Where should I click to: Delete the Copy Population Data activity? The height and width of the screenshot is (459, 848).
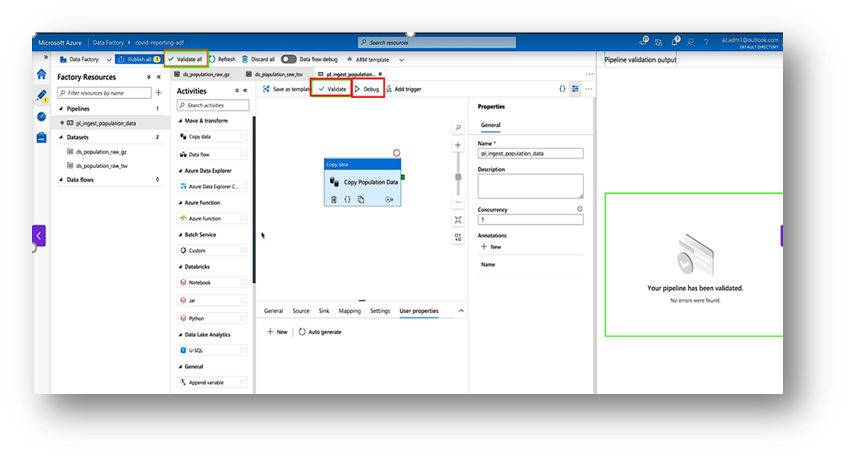tap(333, 199)
